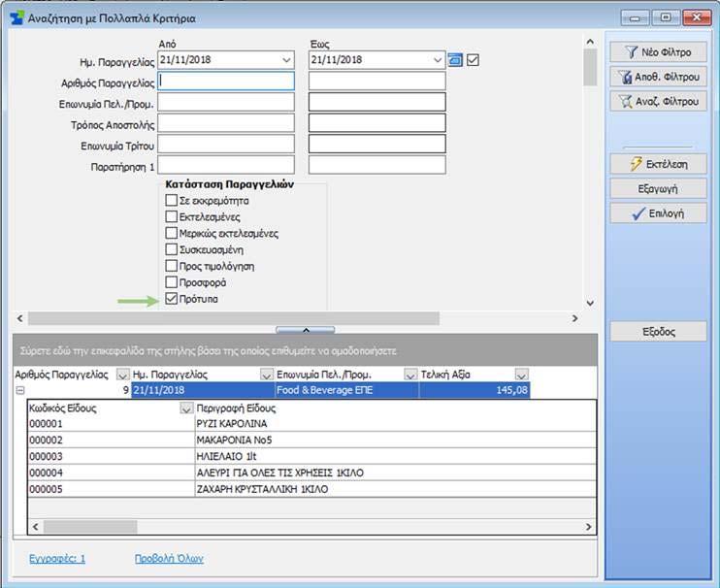
Task: Click the application logo in title bar
Action: pos(17,17)
